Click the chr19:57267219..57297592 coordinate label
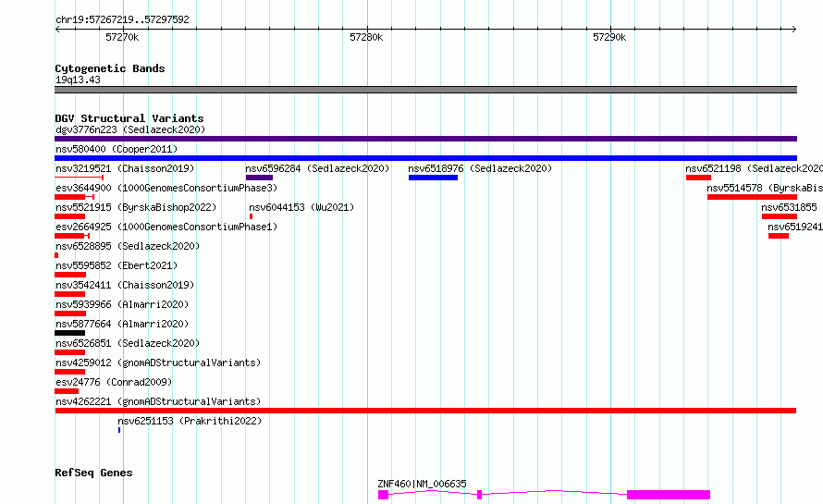This screenshot has width=823, height=504. 122,19
